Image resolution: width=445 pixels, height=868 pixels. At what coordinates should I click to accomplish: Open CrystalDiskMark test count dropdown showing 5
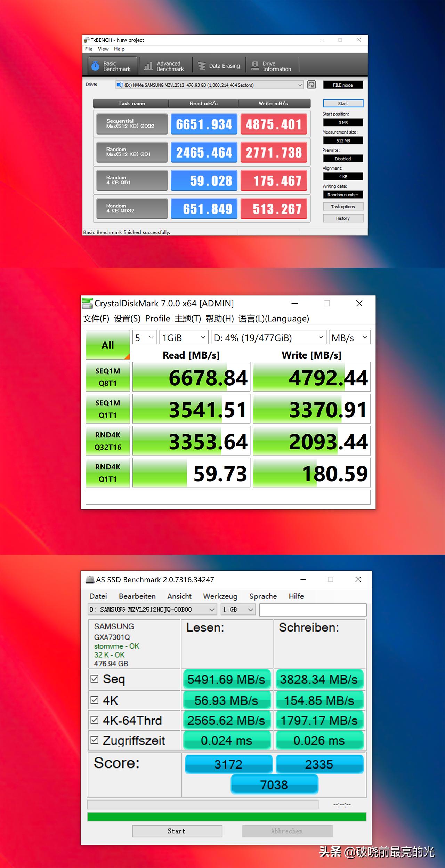coord(145,337)
